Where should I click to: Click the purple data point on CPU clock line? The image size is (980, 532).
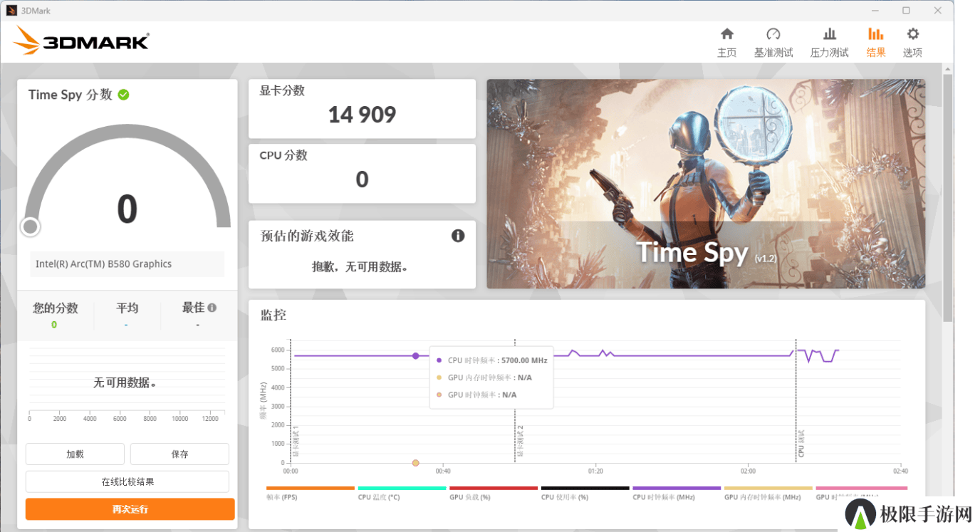tap(416, 355)
